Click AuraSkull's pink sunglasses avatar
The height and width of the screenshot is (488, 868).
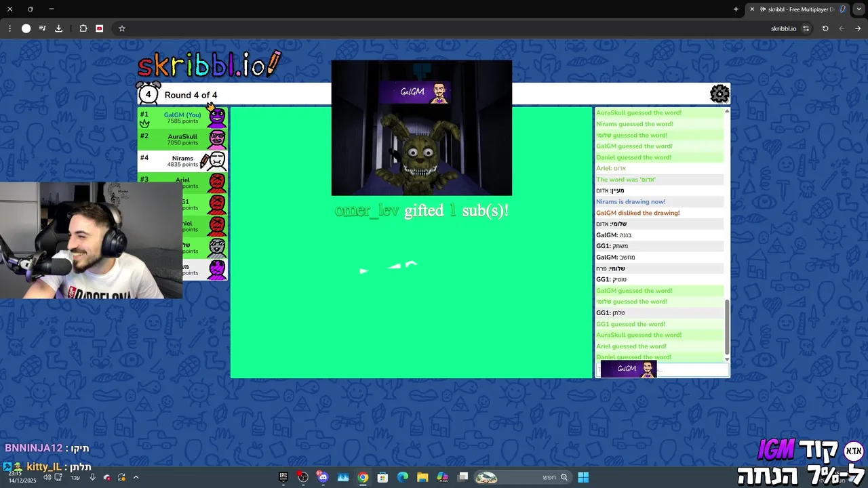(x=217, y=139)
